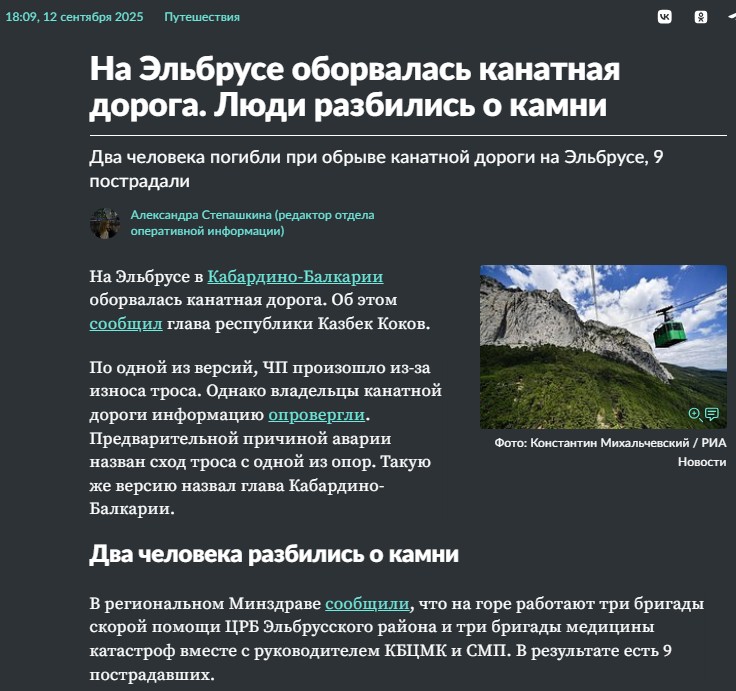Click subheading 'Два человека разбились о камни'
736x691 pixels.
pos(274,554)
